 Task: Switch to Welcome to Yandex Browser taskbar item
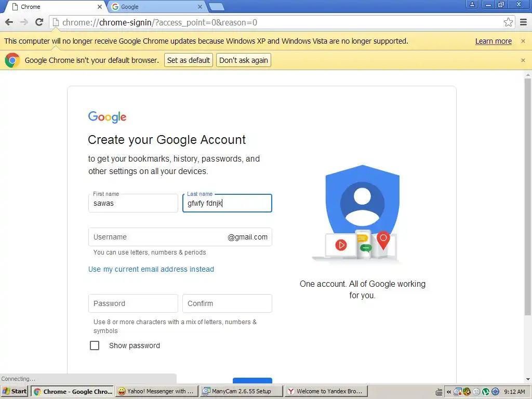pos(326,391)
